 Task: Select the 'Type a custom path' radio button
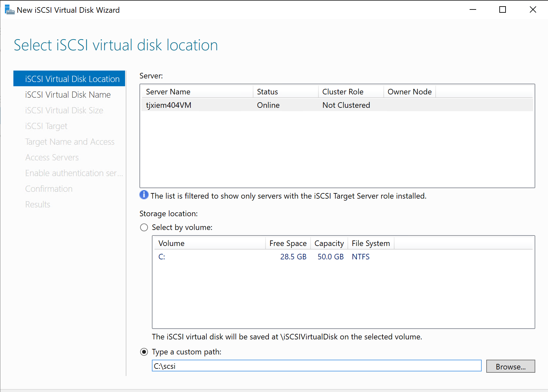[144, 352]
